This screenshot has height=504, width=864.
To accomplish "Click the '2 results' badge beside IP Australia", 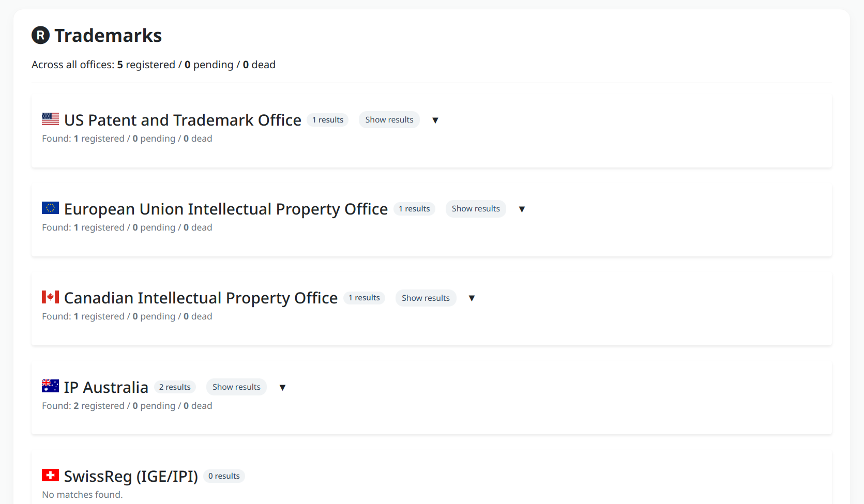I will (175, 387).
